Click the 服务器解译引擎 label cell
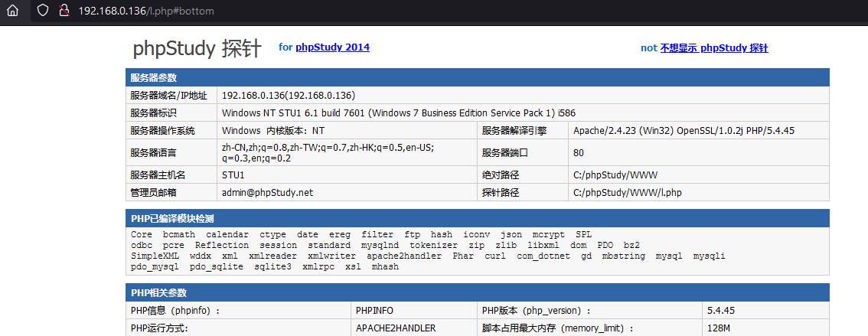Screen dimensions: 868x336 (523, 131)
